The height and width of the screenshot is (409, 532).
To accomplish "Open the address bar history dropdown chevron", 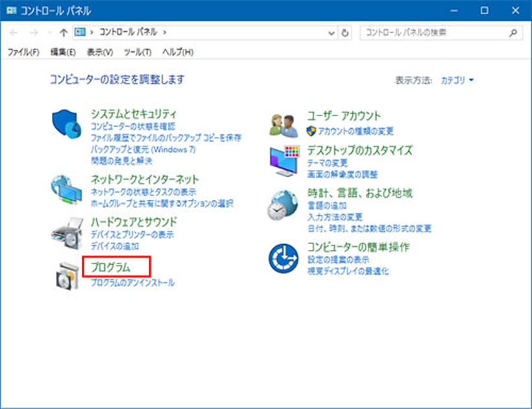I will [331, 33].
